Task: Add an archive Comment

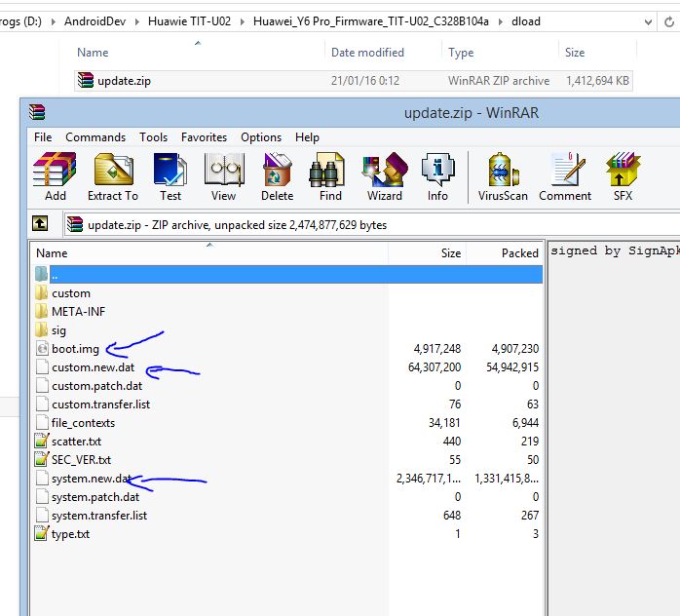Action: [565, 176]
